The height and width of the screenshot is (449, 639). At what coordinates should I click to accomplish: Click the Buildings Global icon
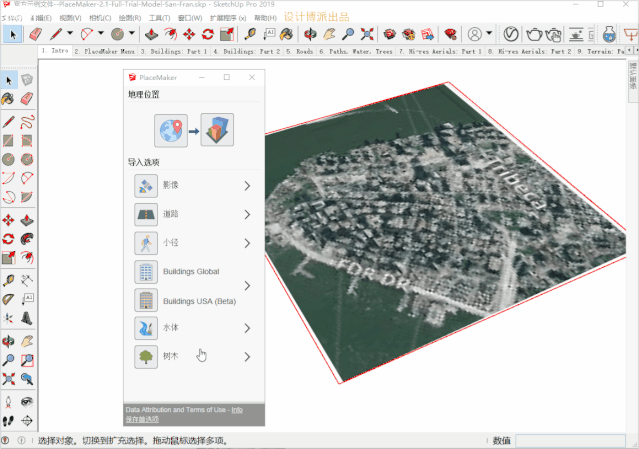coord(146,272)
